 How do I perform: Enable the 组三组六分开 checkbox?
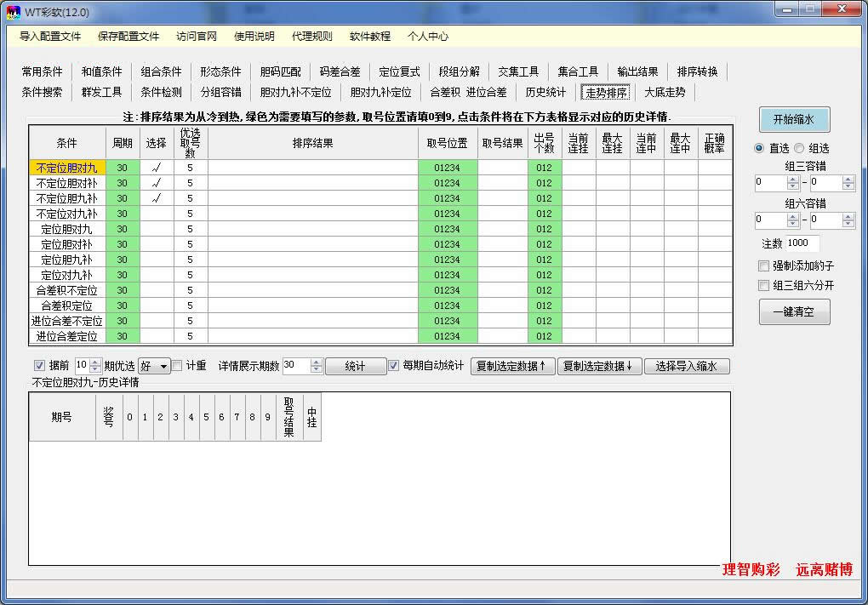tap(762, 285)
